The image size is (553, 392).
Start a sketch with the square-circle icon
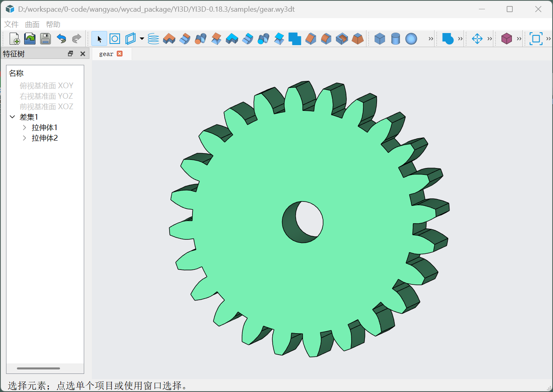pos(115,39)
